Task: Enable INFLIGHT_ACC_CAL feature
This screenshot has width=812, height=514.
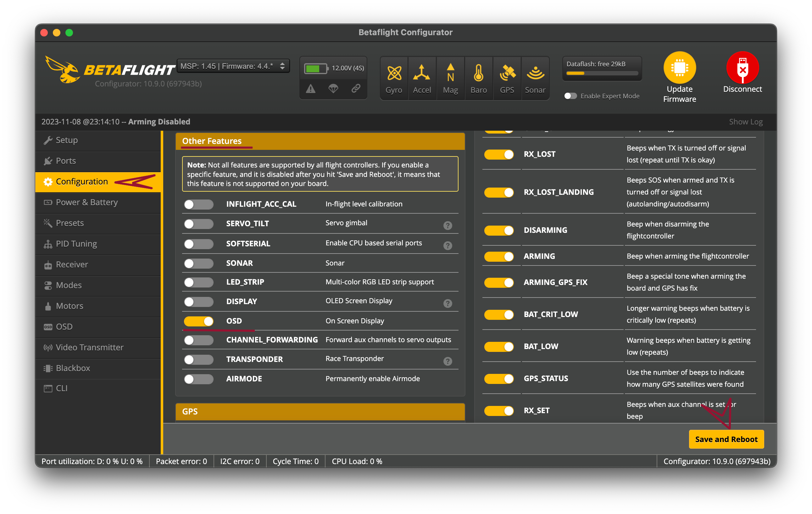Action: tap(199, 205)
